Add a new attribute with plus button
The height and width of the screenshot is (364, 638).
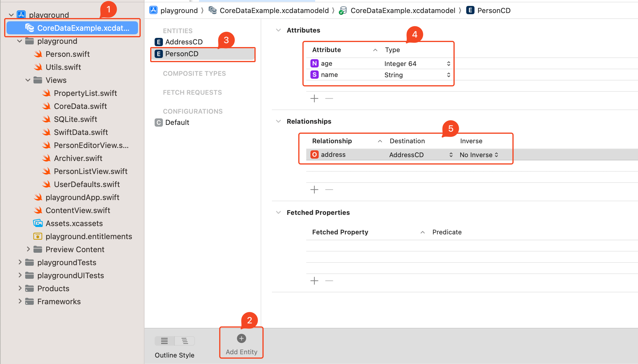point(314,98)
